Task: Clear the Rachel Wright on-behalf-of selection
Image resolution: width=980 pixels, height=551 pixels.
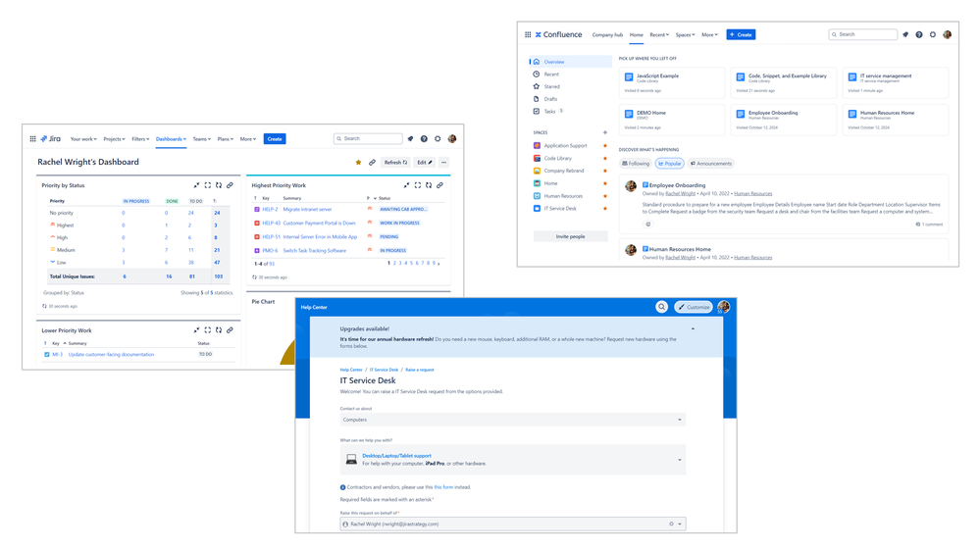Action: 671,525
